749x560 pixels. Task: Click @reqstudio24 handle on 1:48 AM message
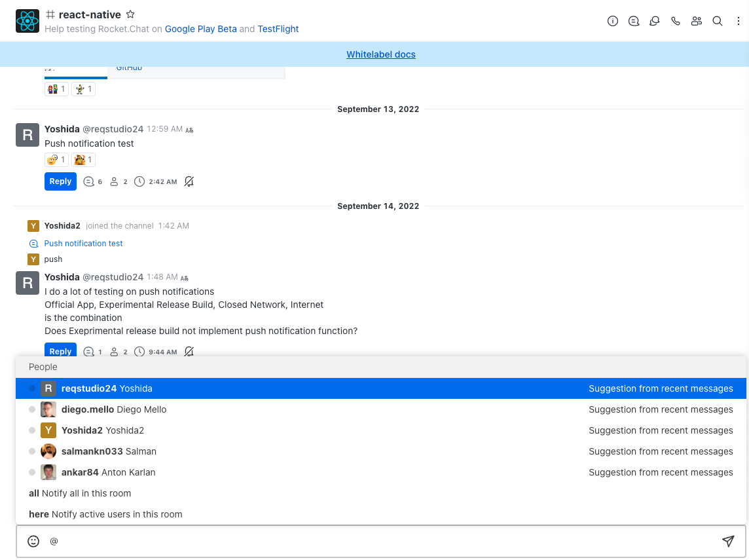113,277
